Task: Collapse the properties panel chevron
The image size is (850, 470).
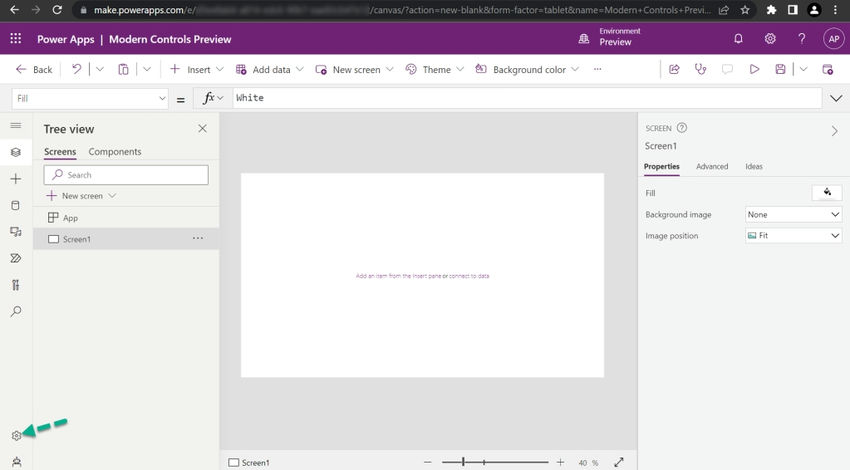Action: click(x=834, y=131)
